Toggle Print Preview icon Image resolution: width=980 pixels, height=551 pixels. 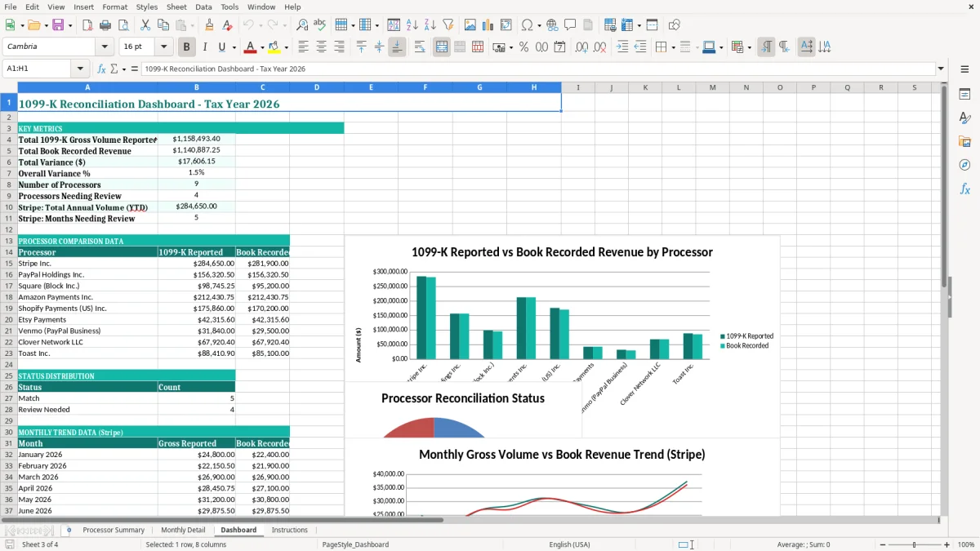click(x=122, y=25)
